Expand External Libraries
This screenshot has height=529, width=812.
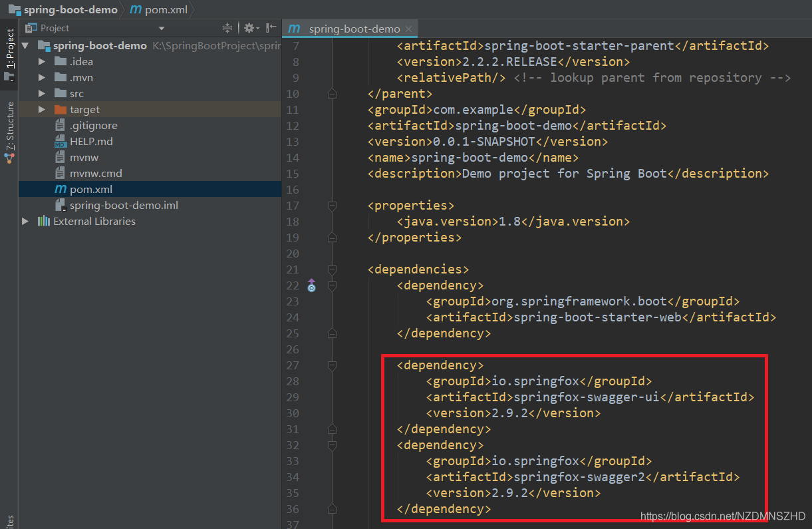coord(25,221)
